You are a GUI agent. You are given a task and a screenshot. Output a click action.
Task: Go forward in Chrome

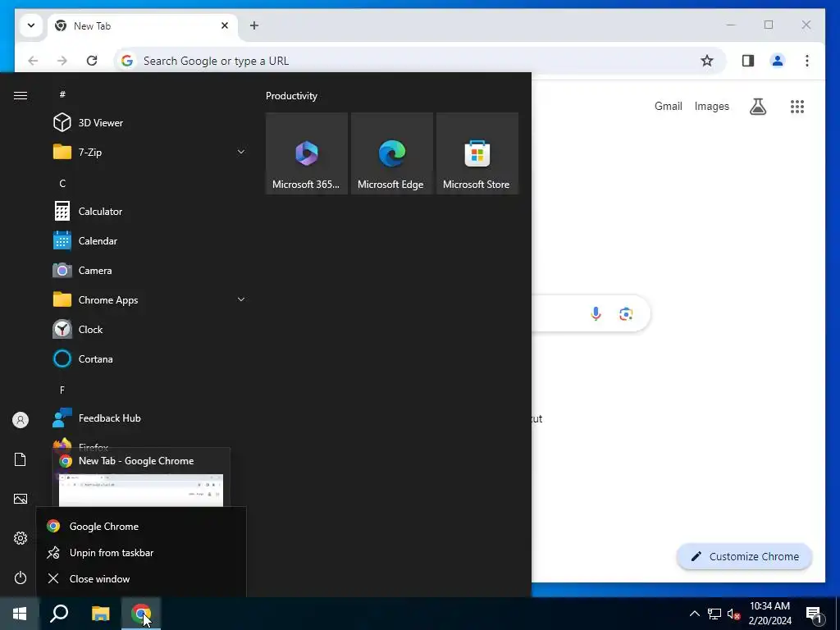tap(62, 61)
